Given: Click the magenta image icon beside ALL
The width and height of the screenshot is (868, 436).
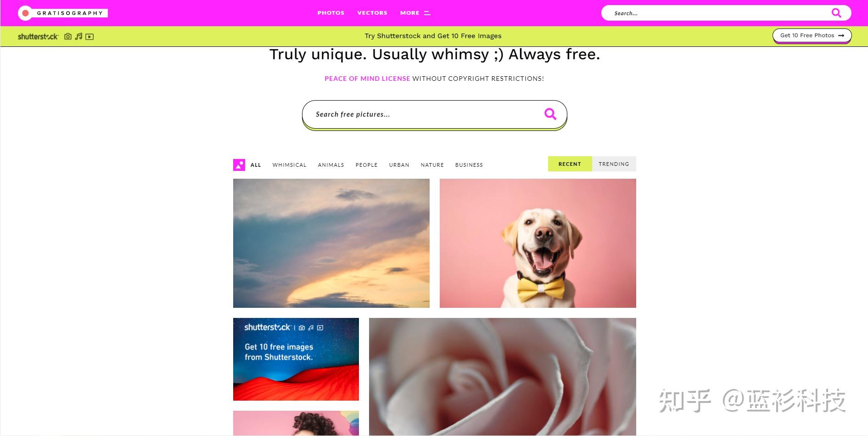Looking at the screenshot, I should [239, 165].
